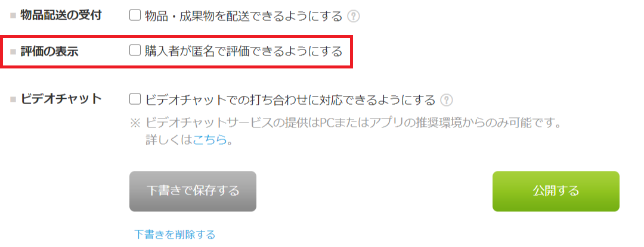This screenshot has height=247, width=644.
Task: Click bullet square before 物品配送の受付
Action: point(13,16)
